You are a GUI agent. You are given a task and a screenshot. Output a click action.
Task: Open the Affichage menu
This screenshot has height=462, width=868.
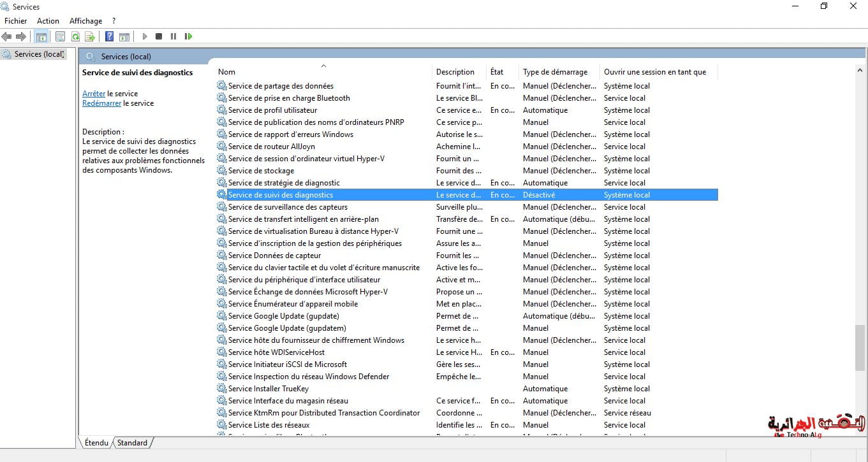click(85, 21)
